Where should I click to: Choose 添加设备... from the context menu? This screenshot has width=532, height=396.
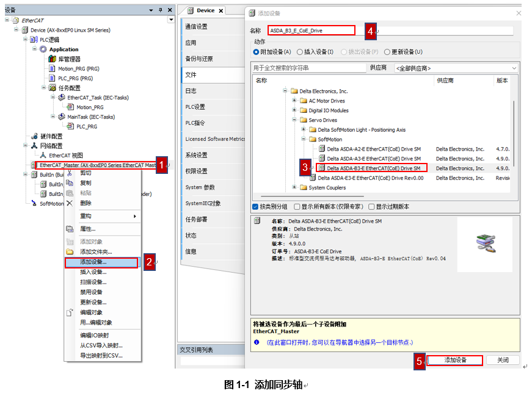(101, 262)
